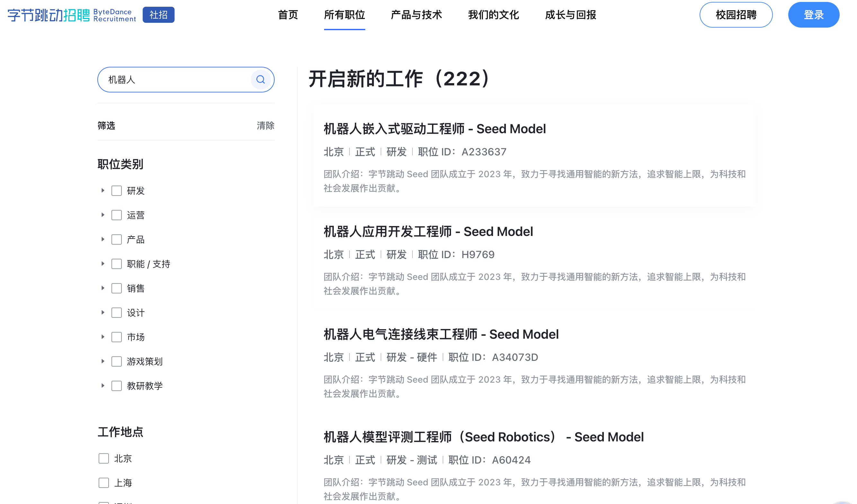Image resolution: width=857 pixels, height=504 pixels.
Task: Select the 所有职位 tab
Action: pyautogui.click(x=344, y=15)
